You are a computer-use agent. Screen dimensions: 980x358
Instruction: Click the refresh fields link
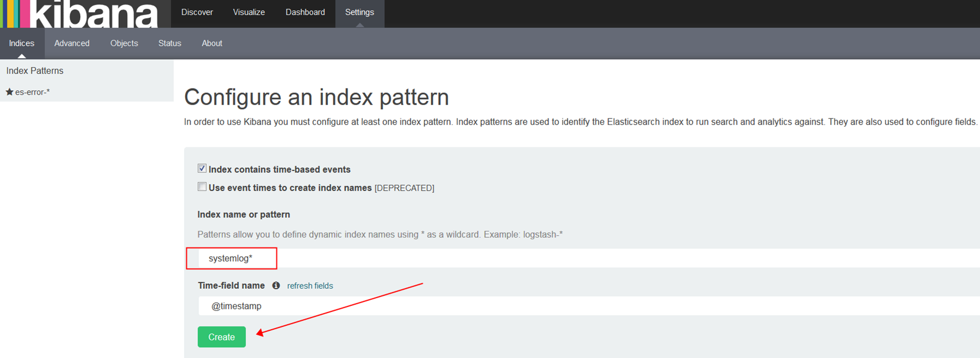310,286
